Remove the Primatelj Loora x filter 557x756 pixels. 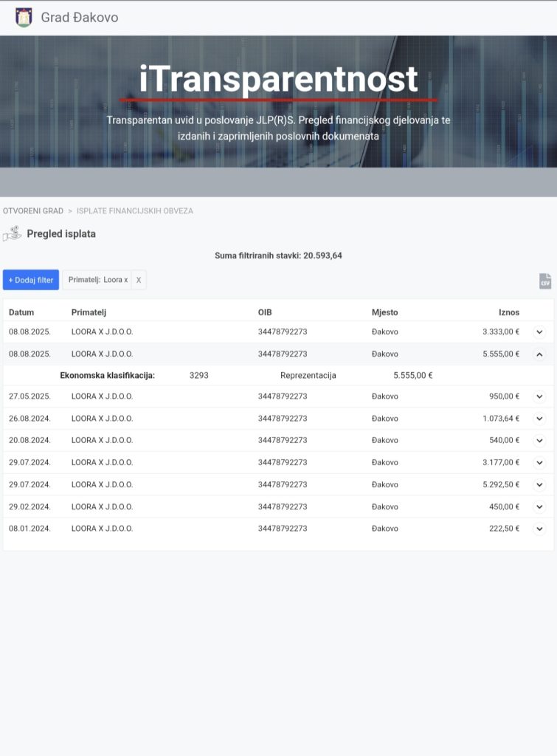tap(138, 280)
